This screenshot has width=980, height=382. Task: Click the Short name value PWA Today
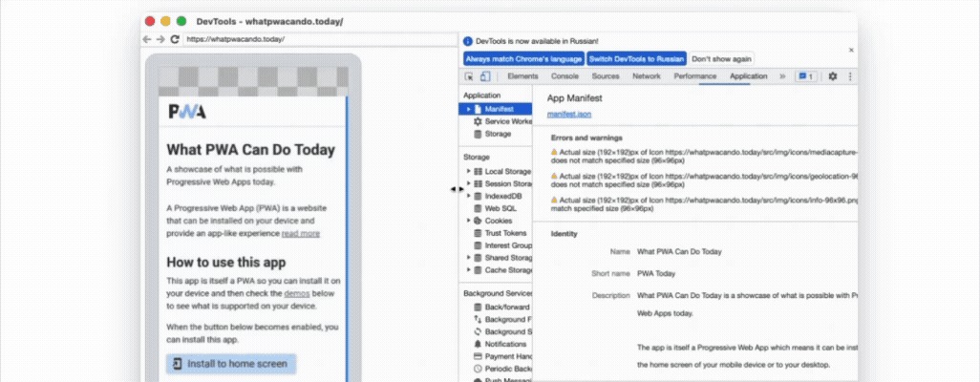[x=656, y=274]
